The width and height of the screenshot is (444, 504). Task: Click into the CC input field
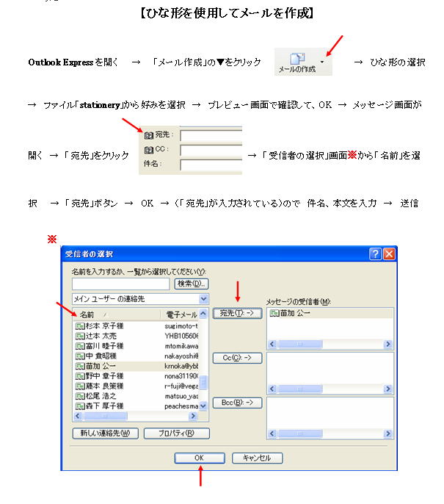tap(211, 150)
